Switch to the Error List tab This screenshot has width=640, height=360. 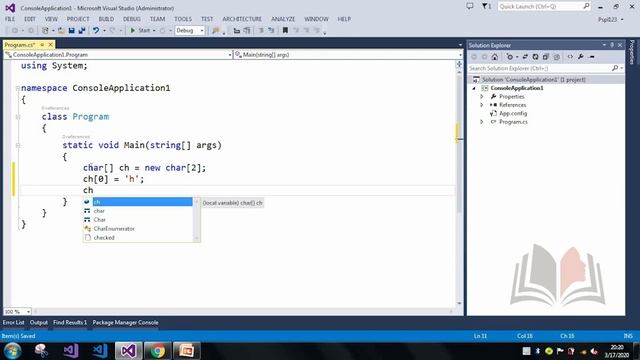click(13, 322)
